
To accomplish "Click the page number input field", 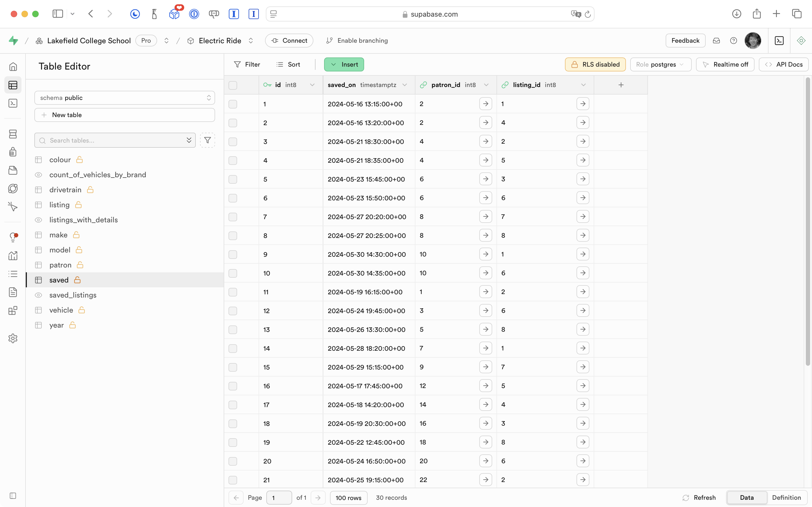I will (279, 498).
